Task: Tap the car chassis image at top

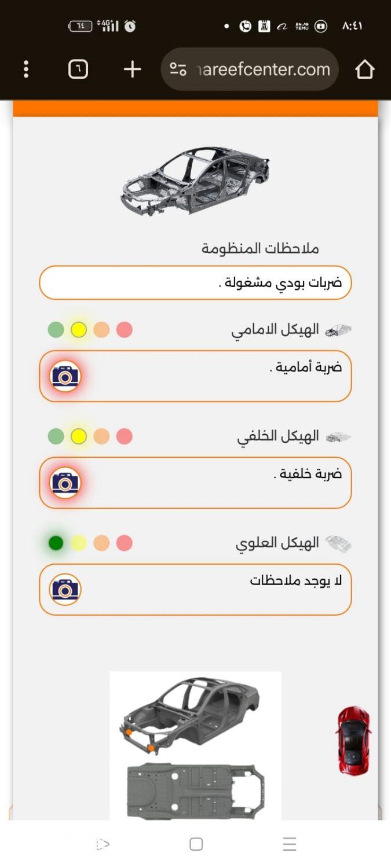Action: pyautogui.click(x=195, y=181)
